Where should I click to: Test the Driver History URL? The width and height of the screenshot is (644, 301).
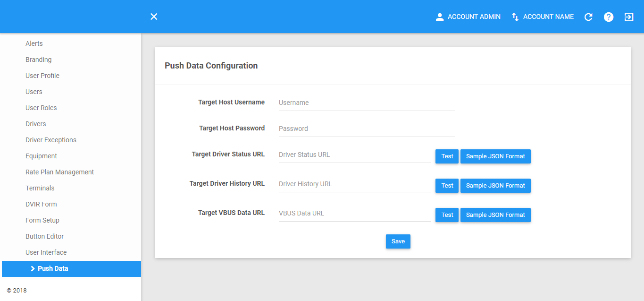point(447,186)
